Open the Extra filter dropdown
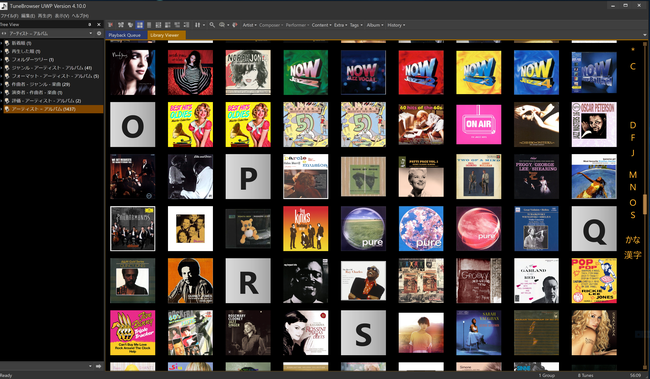This screenshot has width=650, height=379. tap(341, 25)
